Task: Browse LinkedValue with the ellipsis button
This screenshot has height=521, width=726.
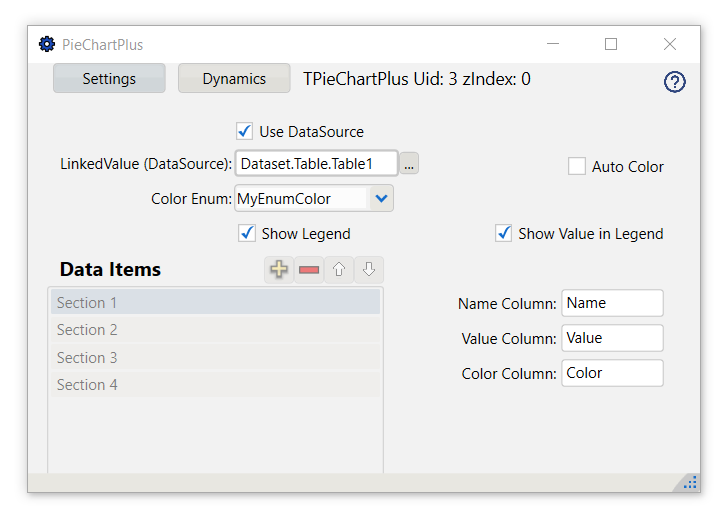Action: tap(409, 164)
